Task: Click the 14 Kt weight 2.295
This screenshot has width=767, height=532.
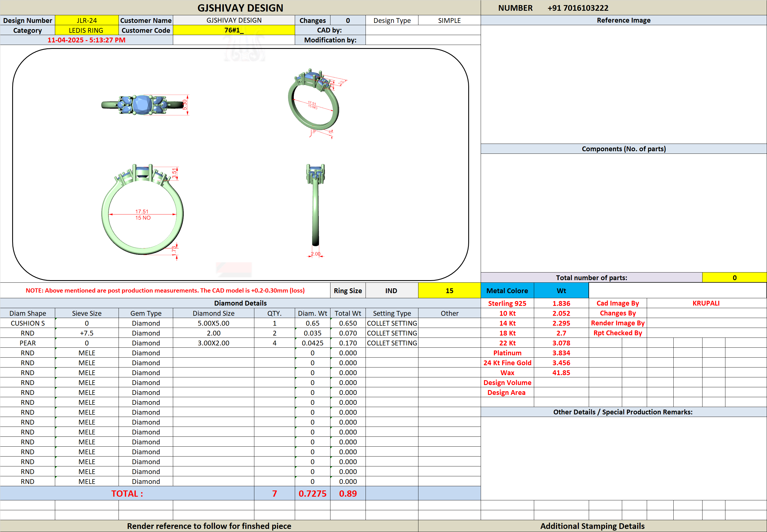Action: tap(562, 323)
